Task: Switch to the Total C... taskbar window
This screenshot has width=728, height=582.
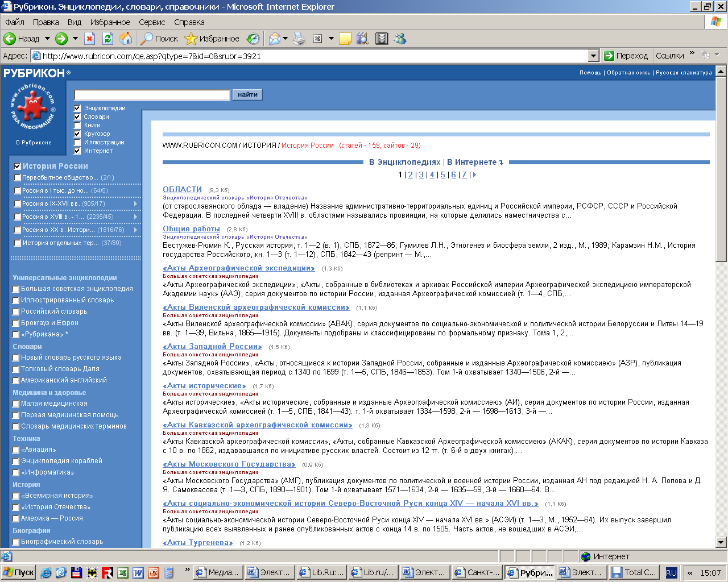Action: click(634, 572)
